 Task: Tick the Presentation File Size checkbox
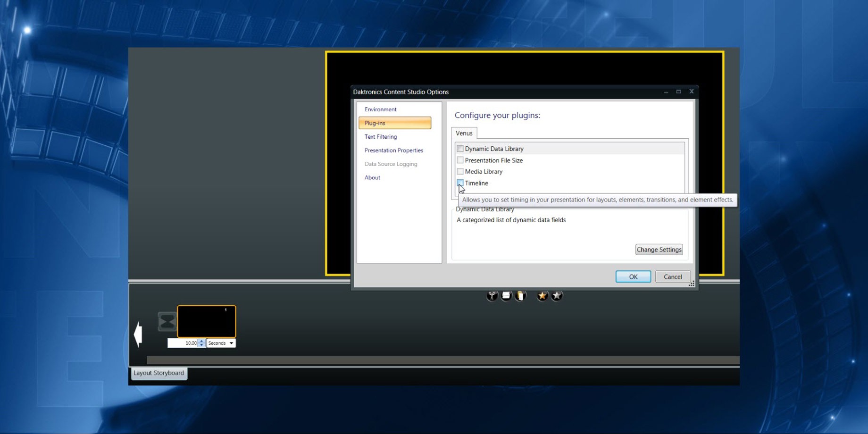(460, 160)
